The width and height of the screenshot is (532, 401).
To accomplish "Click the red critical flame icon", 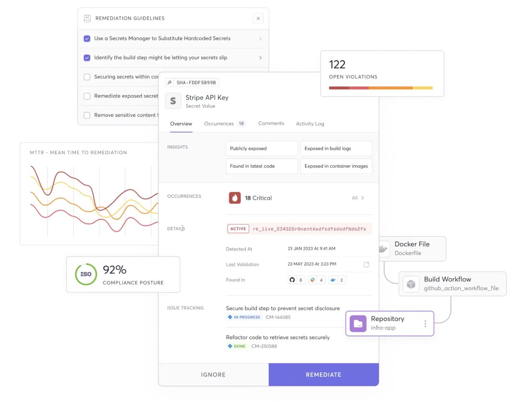I will 235,198.
